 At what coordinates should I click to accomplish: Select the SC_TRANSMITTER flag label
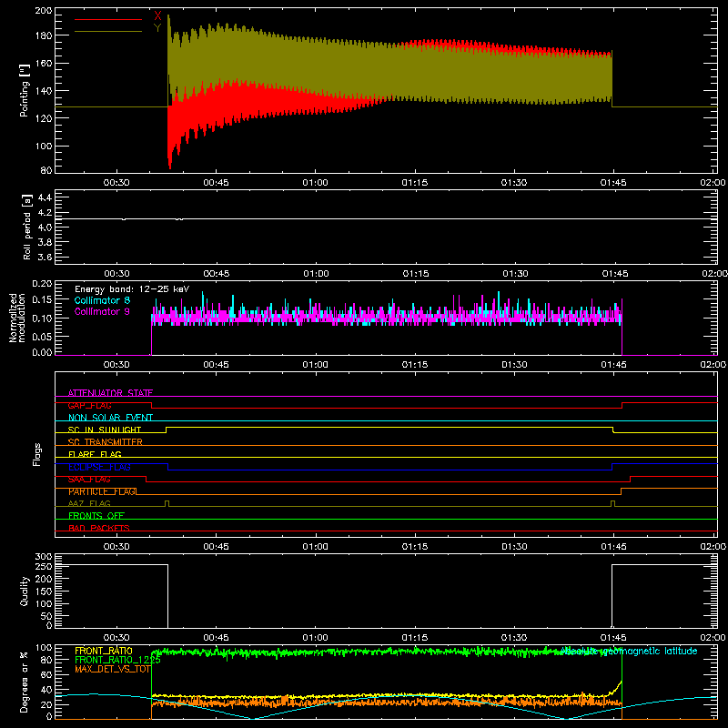(x=106, y=442)
